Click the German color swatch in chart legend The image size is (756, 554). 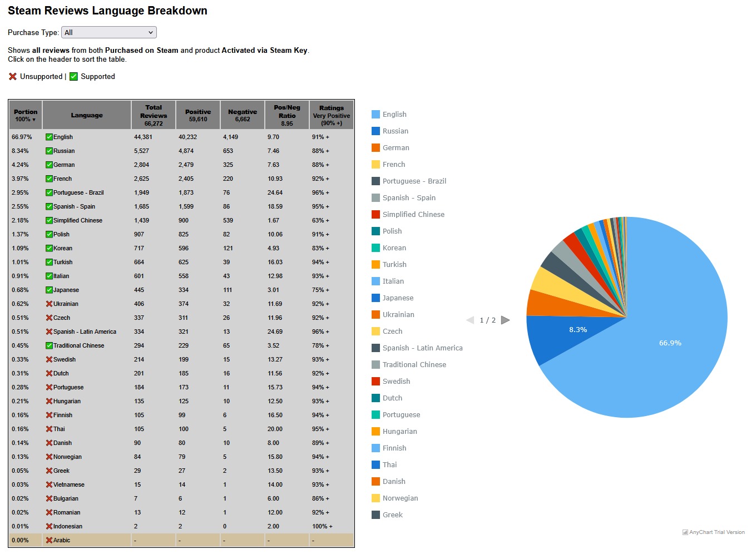[375, 147]
